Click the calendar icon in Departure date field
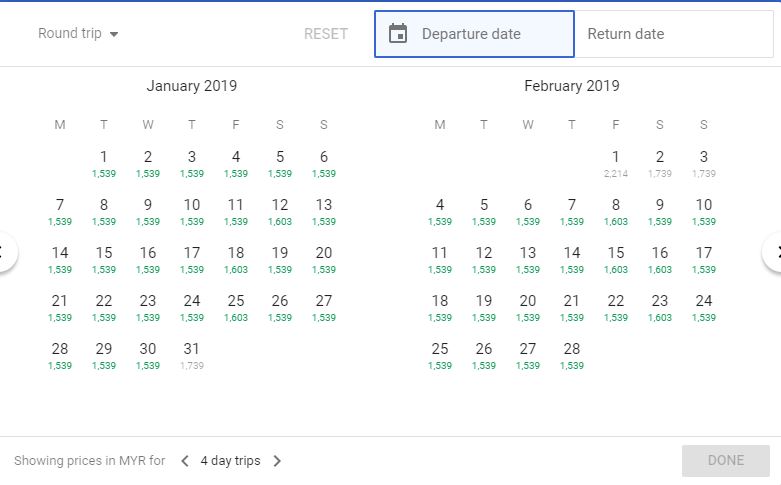Image resolution: width=781 pixels, height=485 pixels. (x=398, y=34)
